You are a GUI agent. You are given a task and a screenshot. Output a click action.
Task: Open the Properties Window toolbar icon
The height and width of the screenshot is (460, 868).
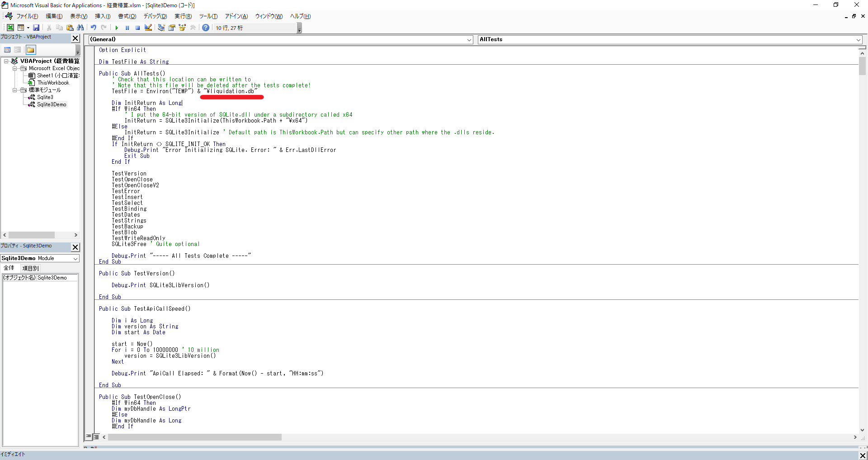click(x=172, y=28)
